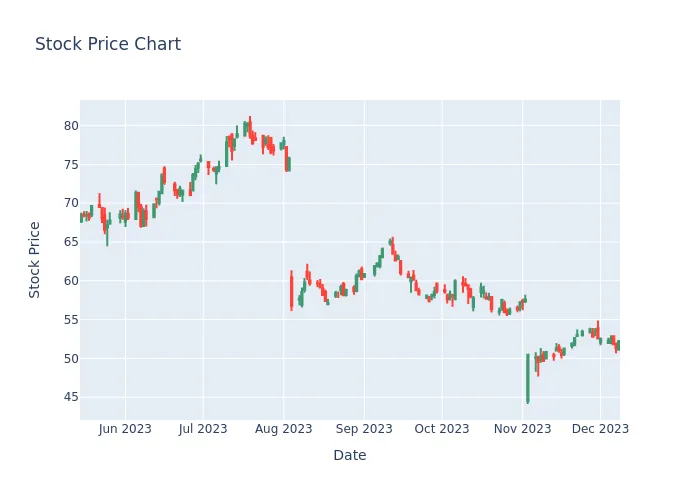
Task: Click the "Stock Price" y-axis label
Action: coord(34,260)
